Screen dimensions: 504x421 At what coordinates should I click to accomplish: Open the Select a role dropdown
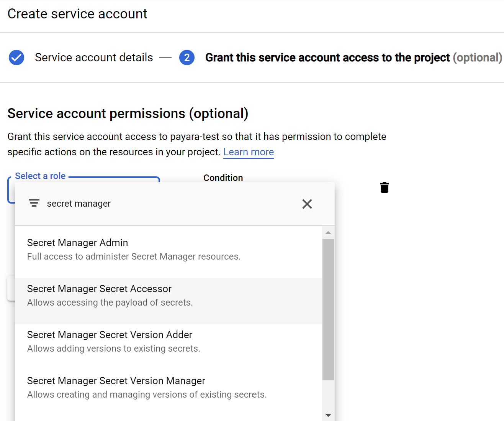tap(40, 176)
